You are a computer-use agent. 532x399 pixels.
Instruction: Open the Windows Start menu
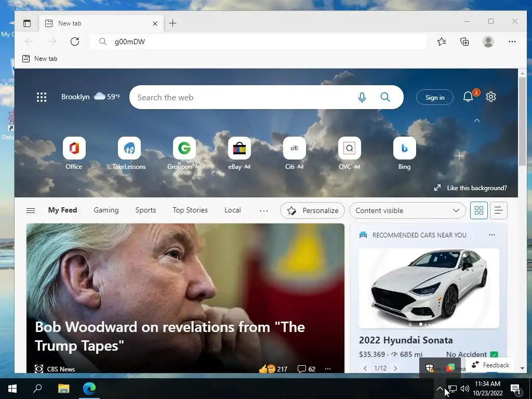pos(12,389)
